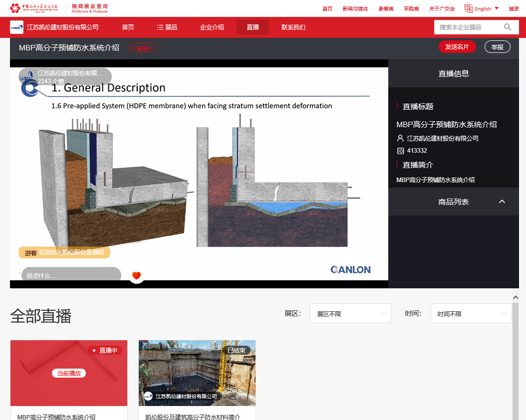
Task: Click the ID number 413332
Action: 417,151
